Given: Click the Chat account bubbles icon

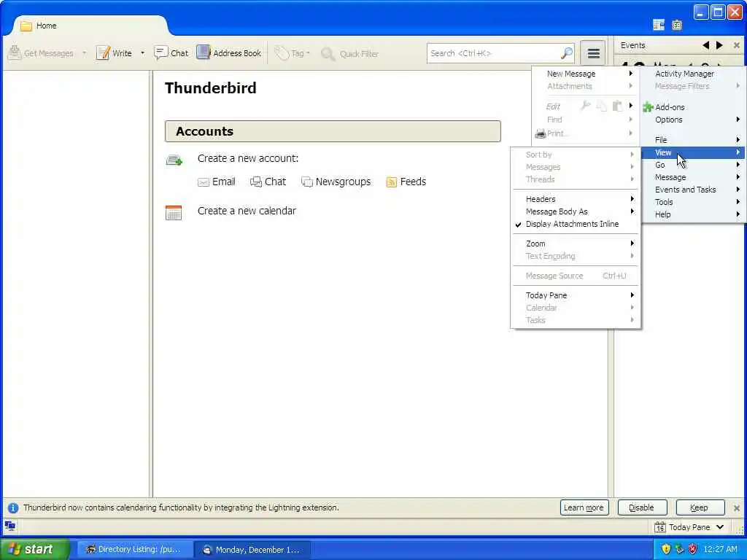Looking at the screenshot, I should pyautogui.click(x=256, y=182).
